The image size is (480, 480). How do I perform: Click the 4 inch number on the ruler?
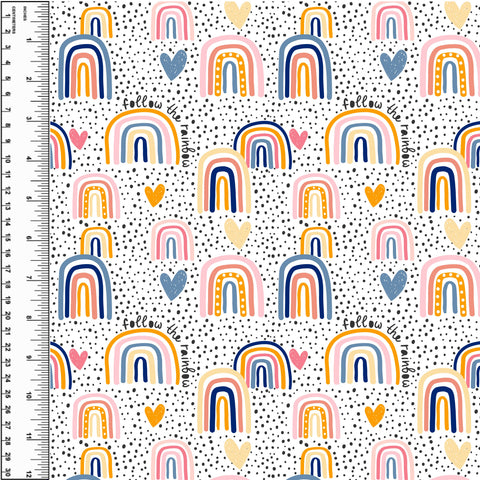29,159
